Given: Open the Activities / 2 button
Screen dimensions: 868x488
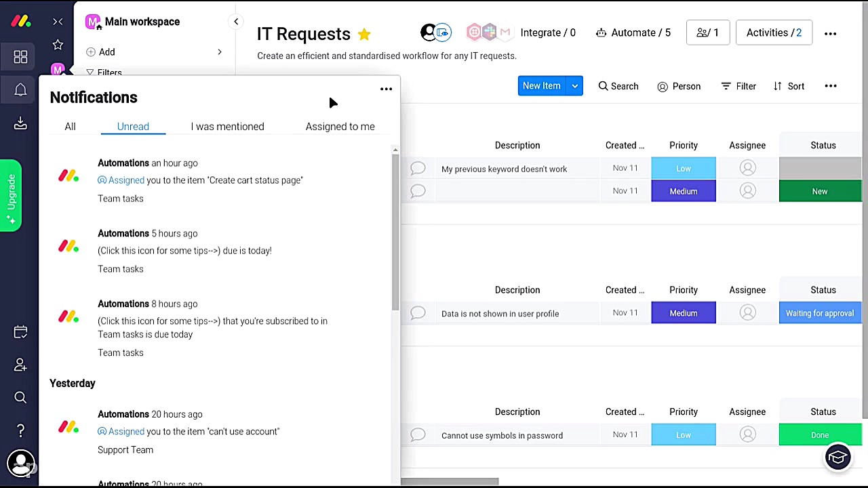Looking at the screenshot, I should click(773, 33).
